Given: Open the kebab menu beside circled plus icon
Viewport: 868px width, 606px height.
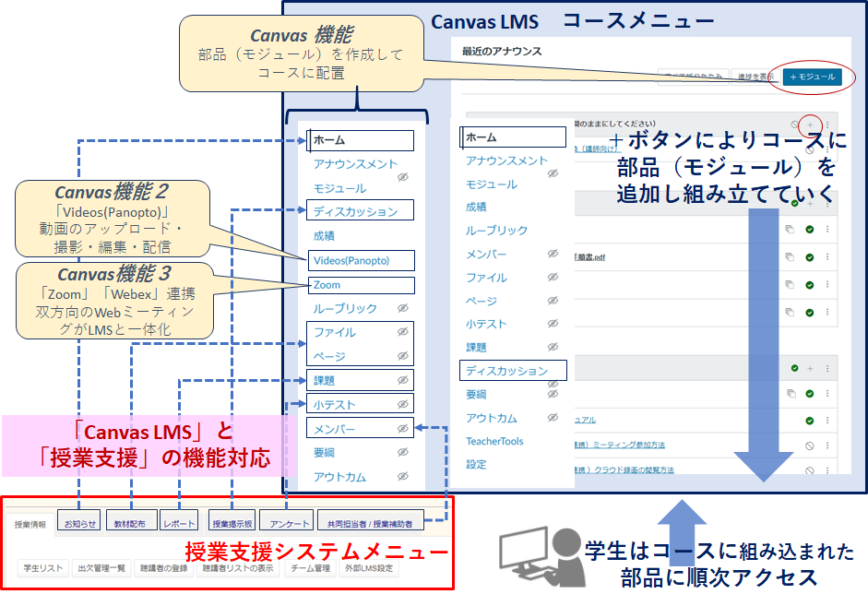Looking at the screenshot, I should pyautogui.click(x=827, y=125).
